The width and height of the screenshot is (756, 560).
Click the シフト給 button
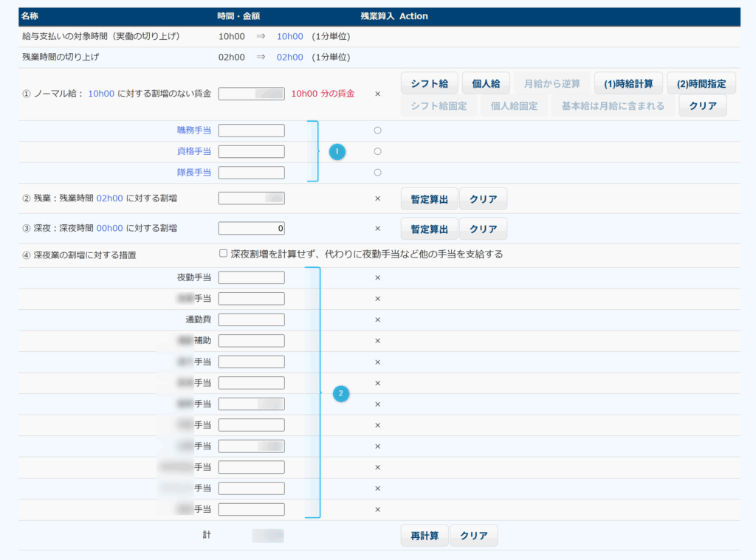click(429, 83)
